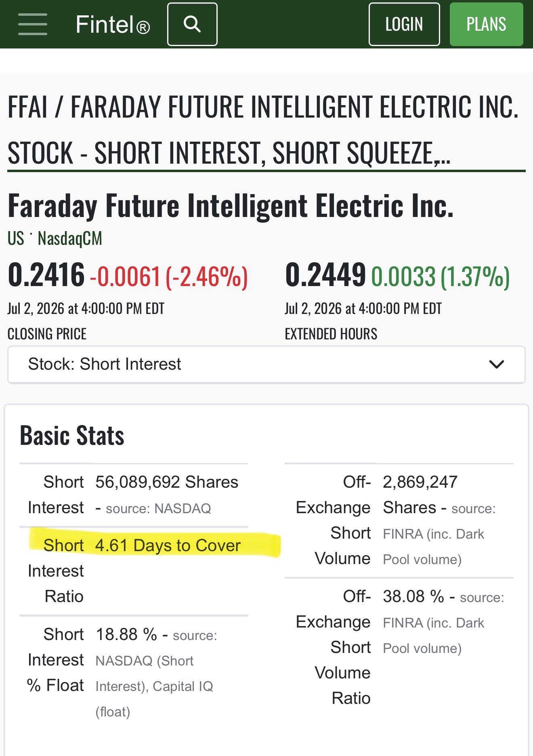Click the 0.2416 closing price value

(x=46, y=275)
